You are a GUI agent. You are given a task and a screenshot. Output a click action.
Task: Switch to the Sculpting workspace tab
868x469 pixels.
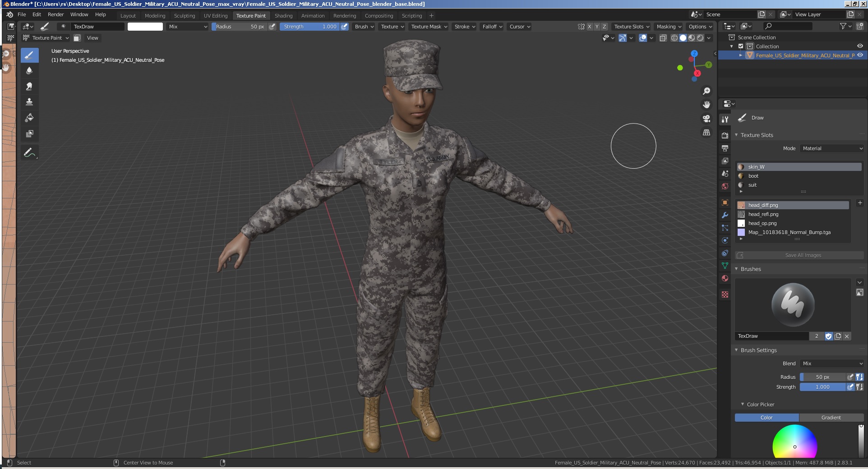[185, 16]
